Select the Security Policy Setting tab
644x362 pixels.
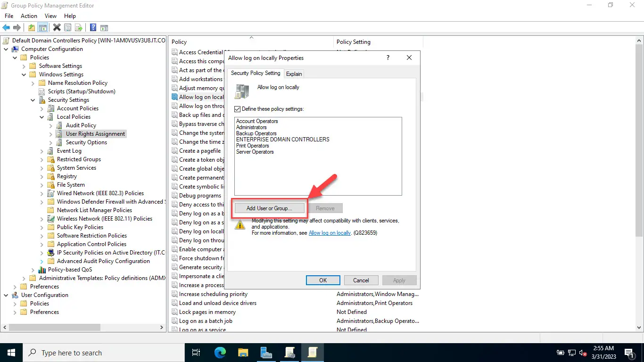pos(256,73)
